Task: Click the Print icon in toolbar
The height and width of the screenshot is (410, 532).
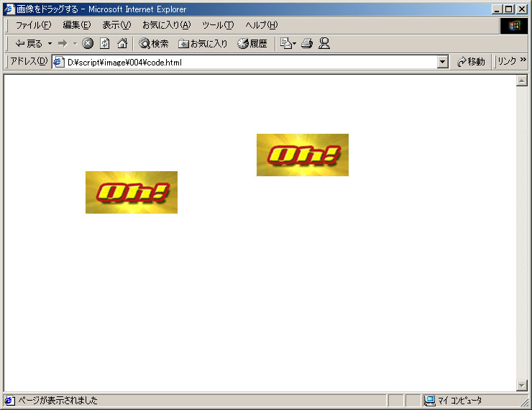Action: point(307,43)
